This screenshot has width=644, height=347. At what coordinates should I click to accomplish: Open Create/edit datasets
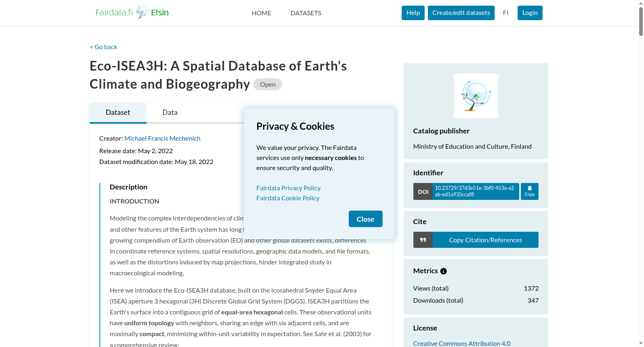pyautogui.click(x=461, y=13)
